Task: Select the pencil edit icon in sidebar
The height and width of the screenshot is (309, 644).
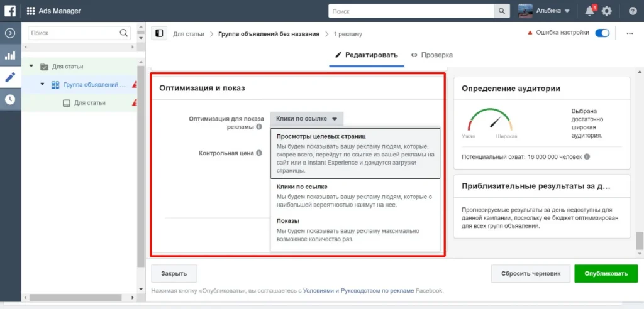Action: pyautogui.click(x=10, y=77)
